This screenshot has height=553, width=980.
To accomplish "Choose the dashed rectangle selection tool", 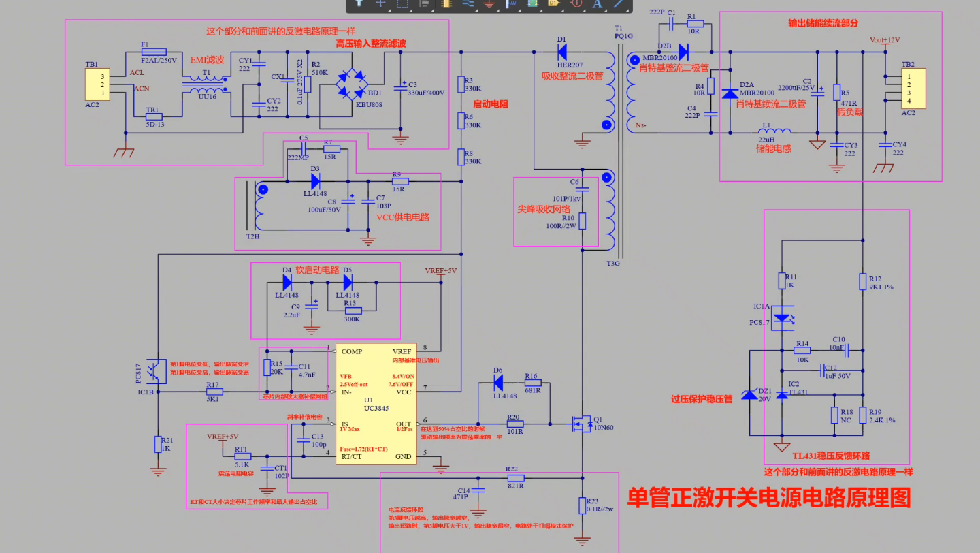I will [x=402, y=3].
